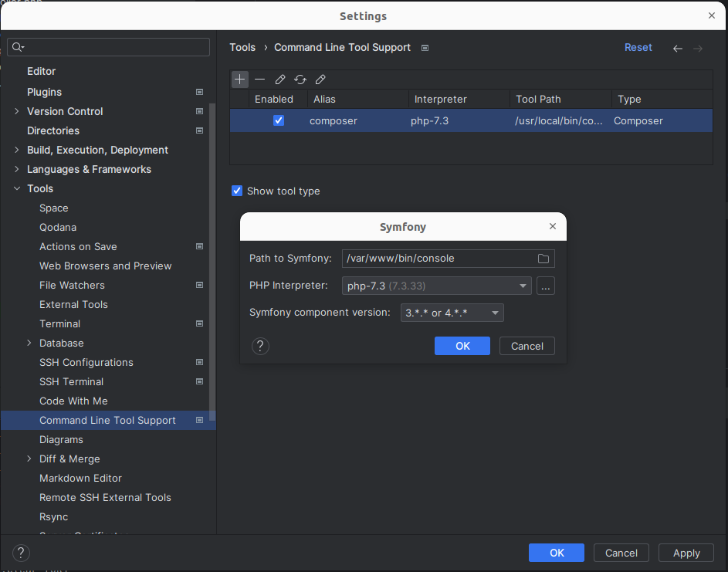728x572 pixels.
Task: Navigate forward with the right arrow
Action: 698,49
